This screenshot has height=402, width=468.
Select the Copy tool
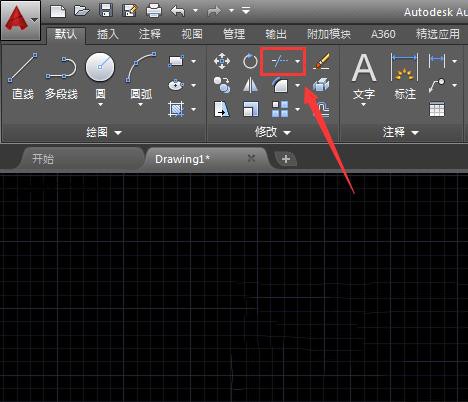222,85
